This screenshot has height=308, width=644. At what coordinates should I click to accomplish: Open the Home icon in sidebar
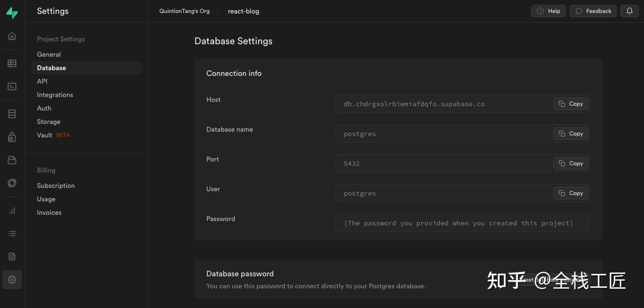coord(12,36)
